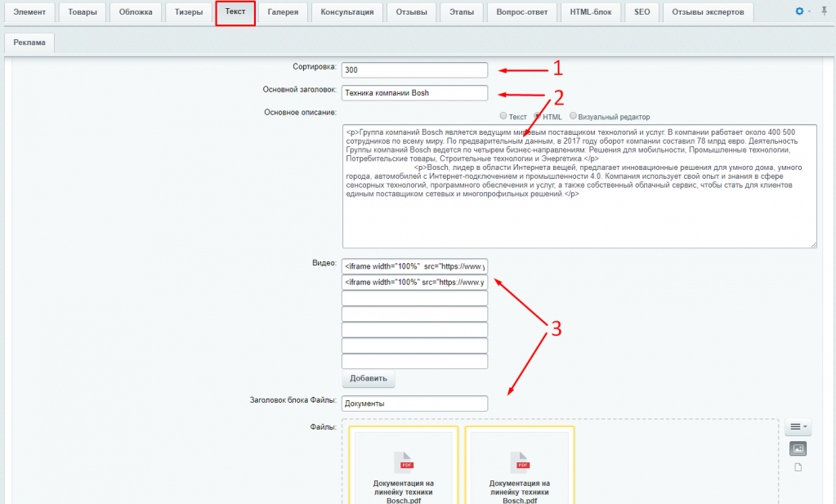The height and width of the screenshot is (504, 836).
Task: Open the Реклама tab
Action: click(29, 42)
